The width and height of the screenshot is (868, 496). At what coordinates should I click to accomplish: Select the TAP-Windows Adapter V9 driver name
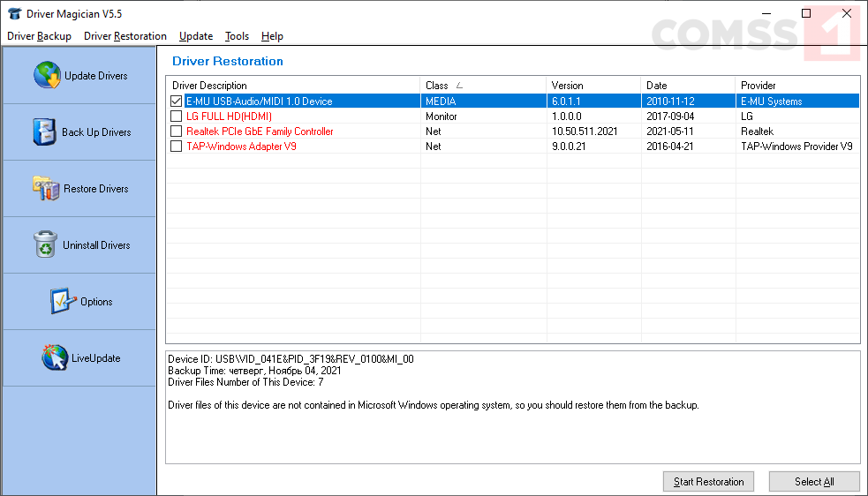coord(241,147)
